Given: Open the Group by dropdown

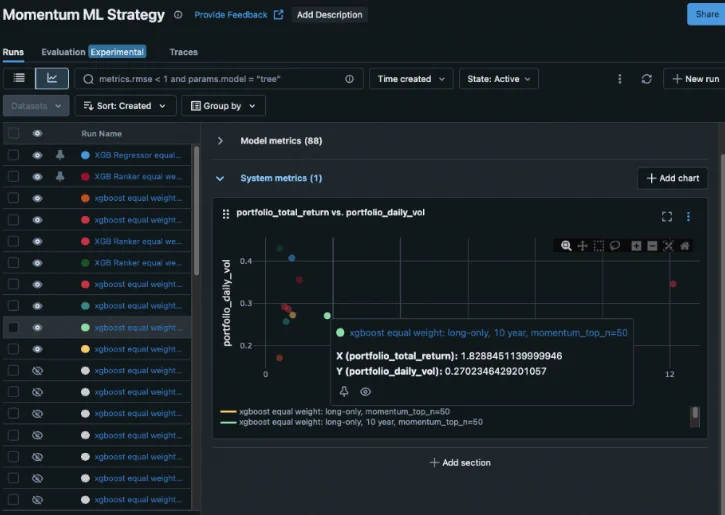Looking at the screenshot, I should pos(223,106).
